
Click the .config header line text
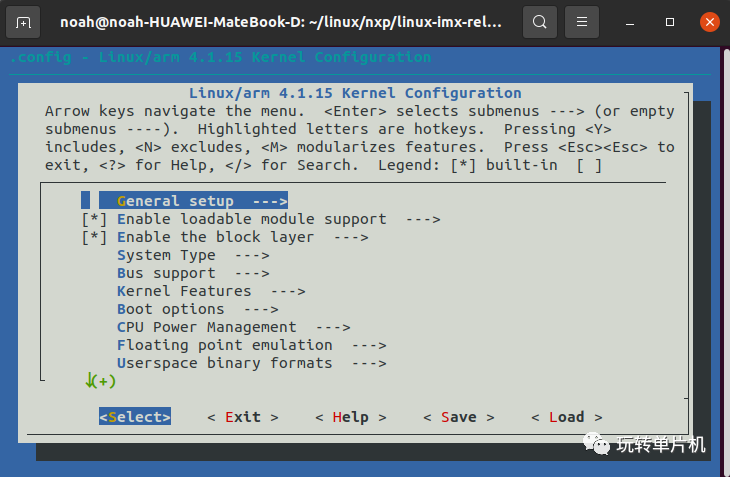coord(221,57)
